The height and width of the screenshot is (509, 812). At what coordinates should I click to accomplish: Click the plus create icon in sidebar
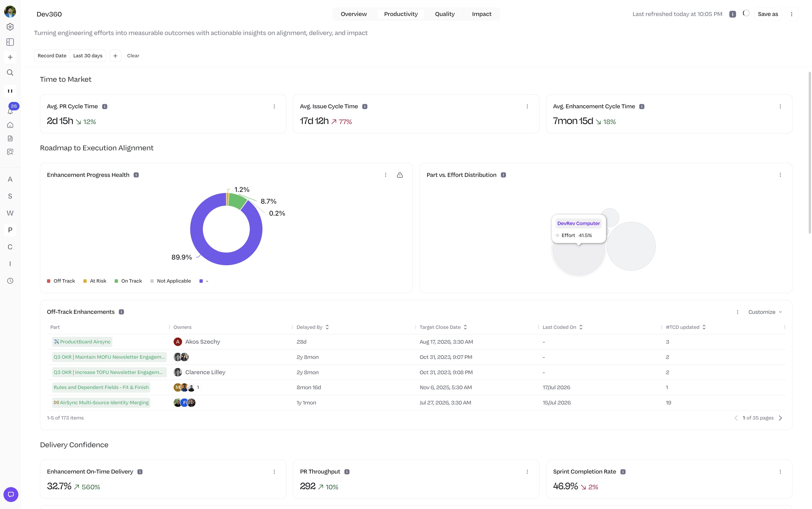click(10, 57)
